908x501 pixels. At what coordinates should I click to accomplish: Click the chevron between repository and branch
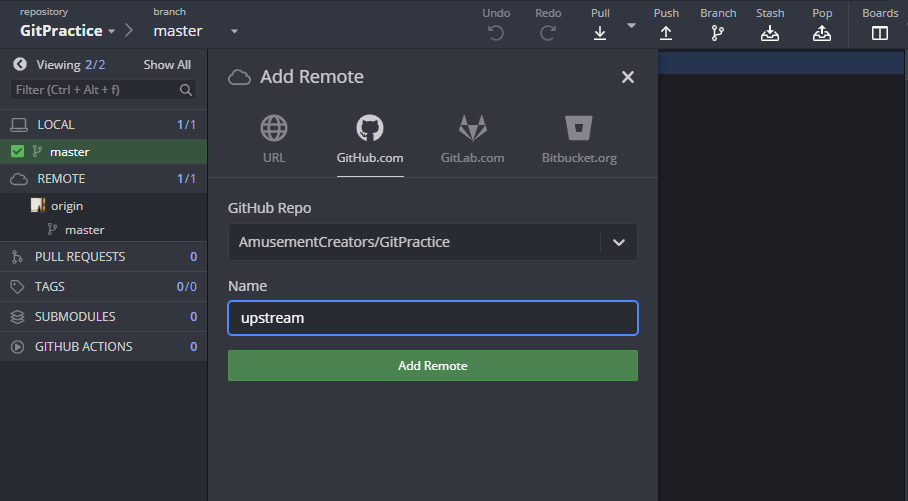pyautogui.click(x=129, y=31)
